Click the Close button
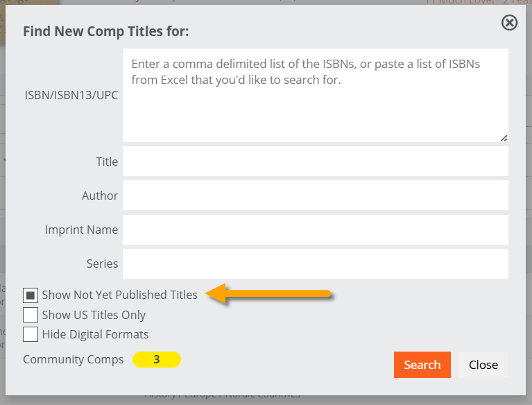This screenshot has height=405, width=532. pos(483,365)
